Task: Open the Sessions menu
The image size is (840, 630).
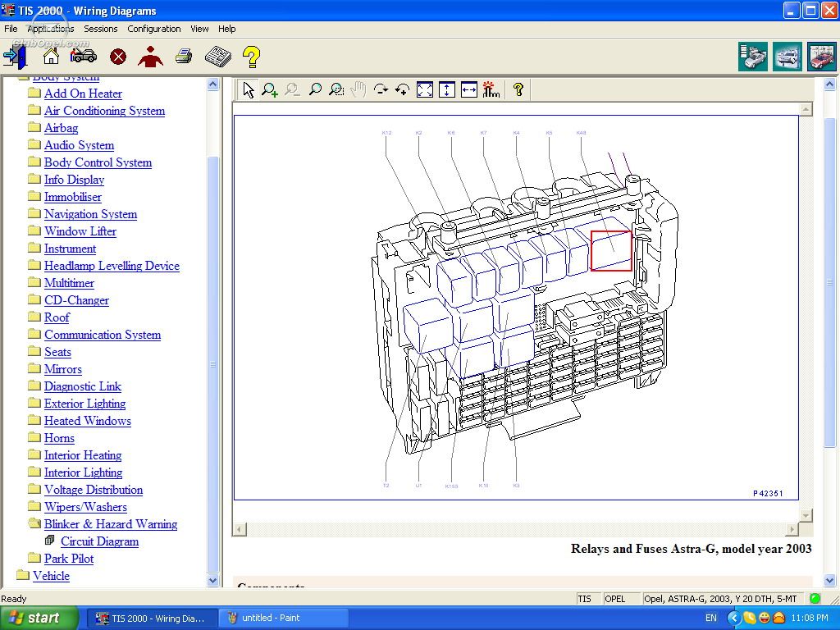Action: click(100, 29)
